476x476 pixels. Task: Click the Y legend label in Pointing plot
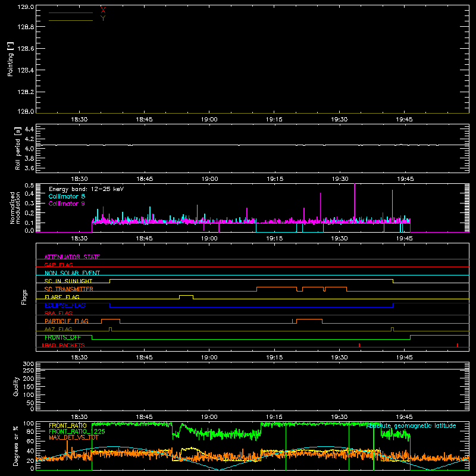pos(103,18)
